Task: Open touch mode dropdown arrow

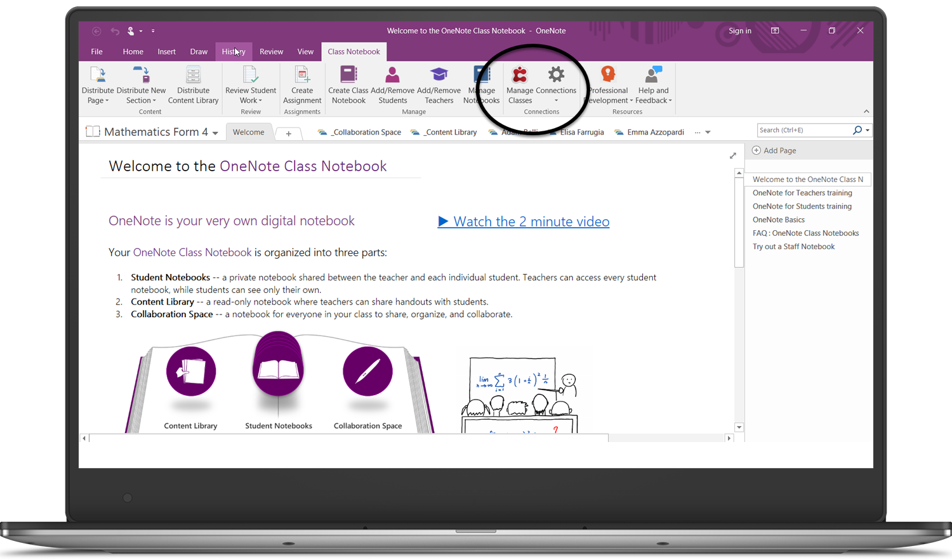Action: point(141,31)
